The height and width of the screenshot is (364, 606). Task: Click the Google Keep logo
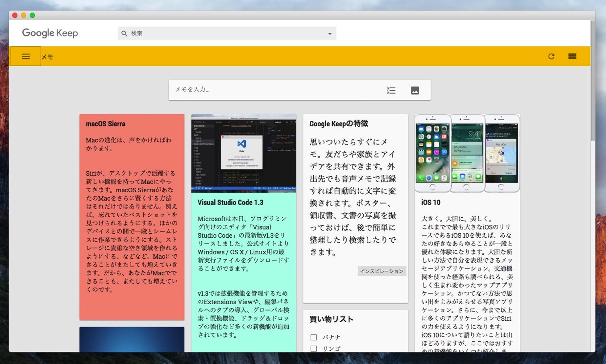[50, 33]
